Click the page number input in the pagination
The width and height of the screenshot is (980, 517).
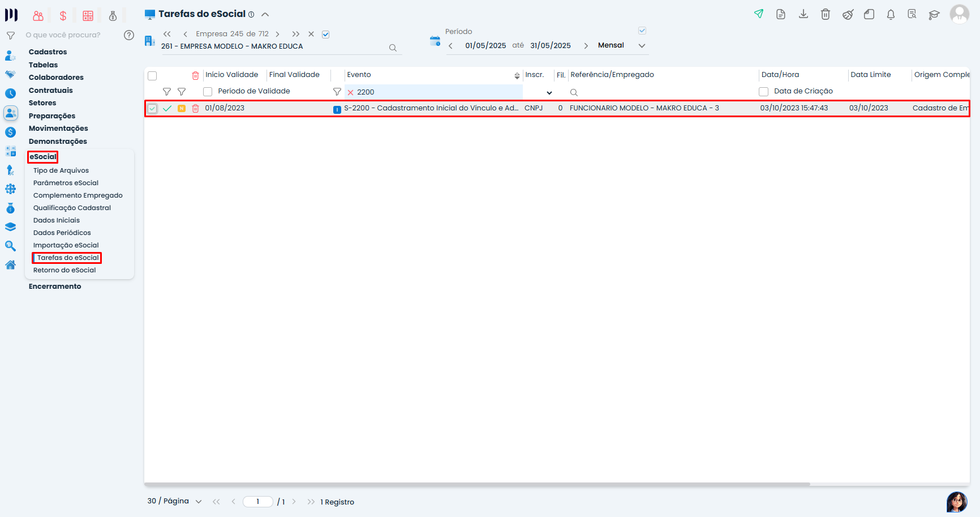(x=258, y=502)
